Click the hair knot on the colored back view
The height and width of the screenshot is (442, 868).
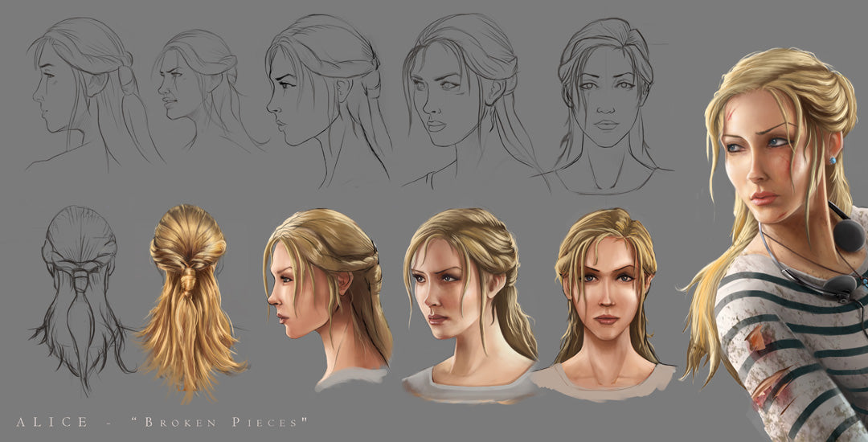tap(186, 279)
